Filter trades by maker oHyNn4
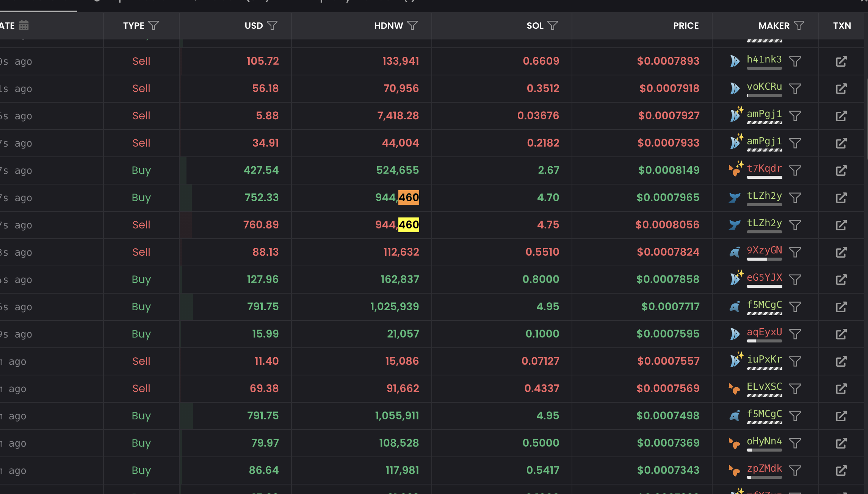Screen dimensions: 868x494 click(x=795, y=443)
